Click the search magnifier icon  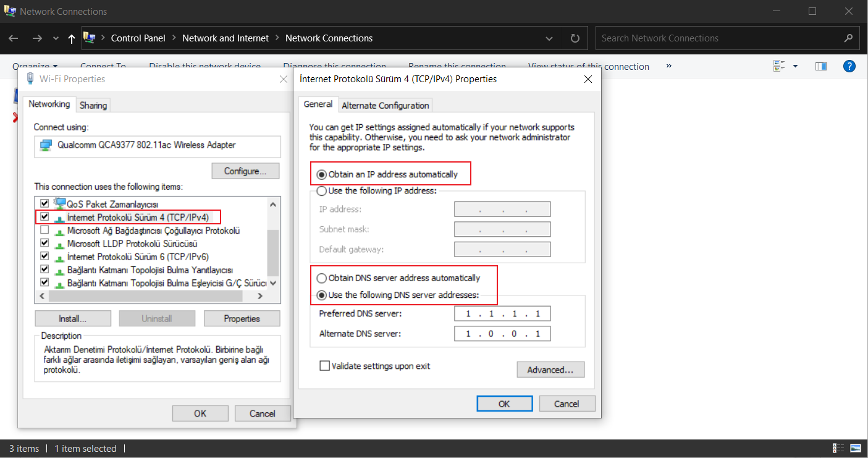pyautogui.click(x=848, y=38)
